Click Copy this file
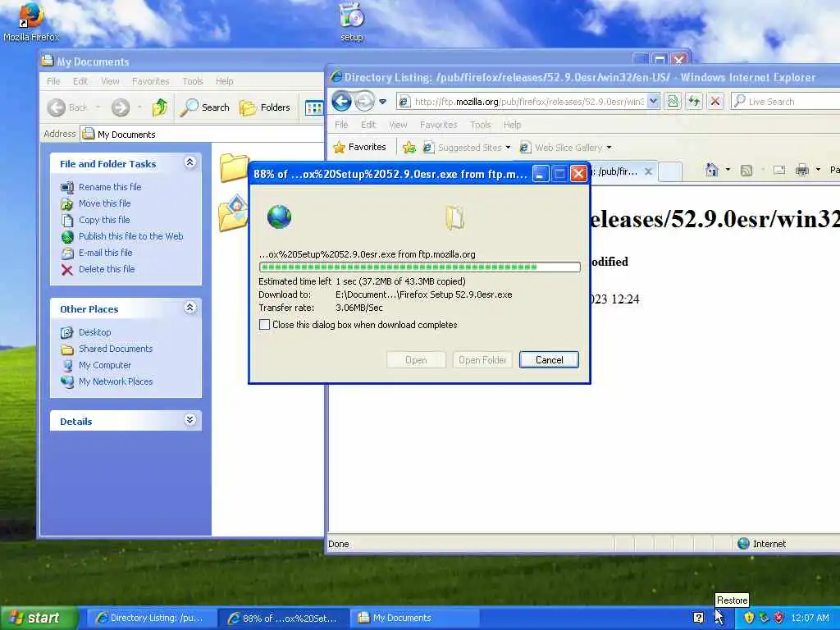840x630 pixels. click(x=104, y=220)
